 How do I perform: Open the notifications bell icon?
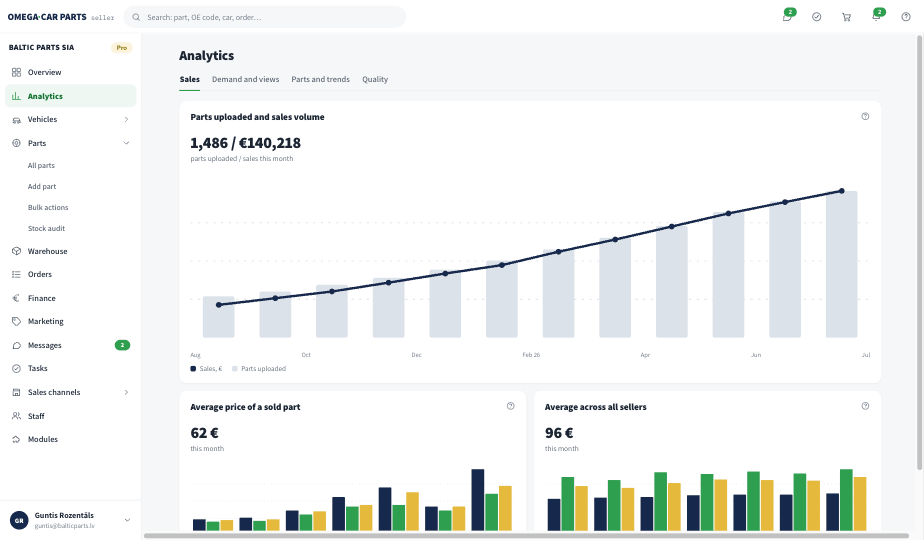click(x=876, y=17)
